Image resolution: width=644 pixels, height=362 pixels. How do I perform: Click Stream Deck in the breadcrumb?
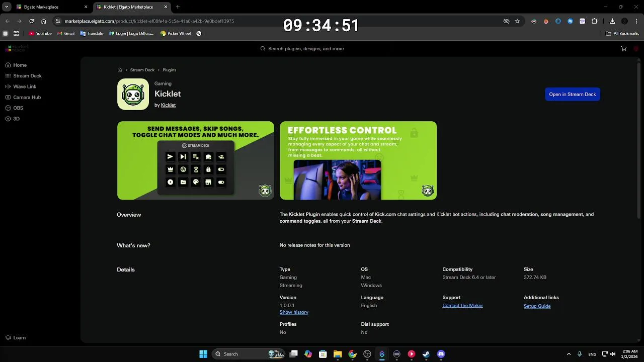coord(142,70)
